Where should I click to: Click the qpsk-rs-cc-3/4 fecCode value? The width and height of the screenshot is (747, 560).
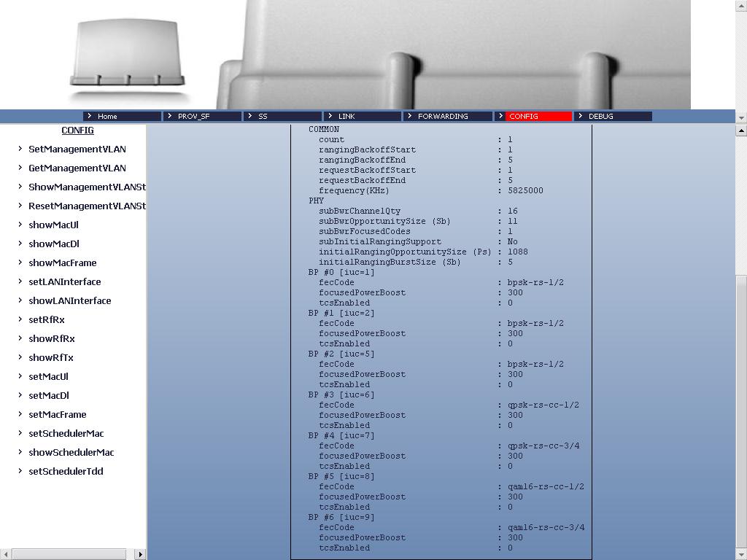pyautogui.click(x=543, y=446)
